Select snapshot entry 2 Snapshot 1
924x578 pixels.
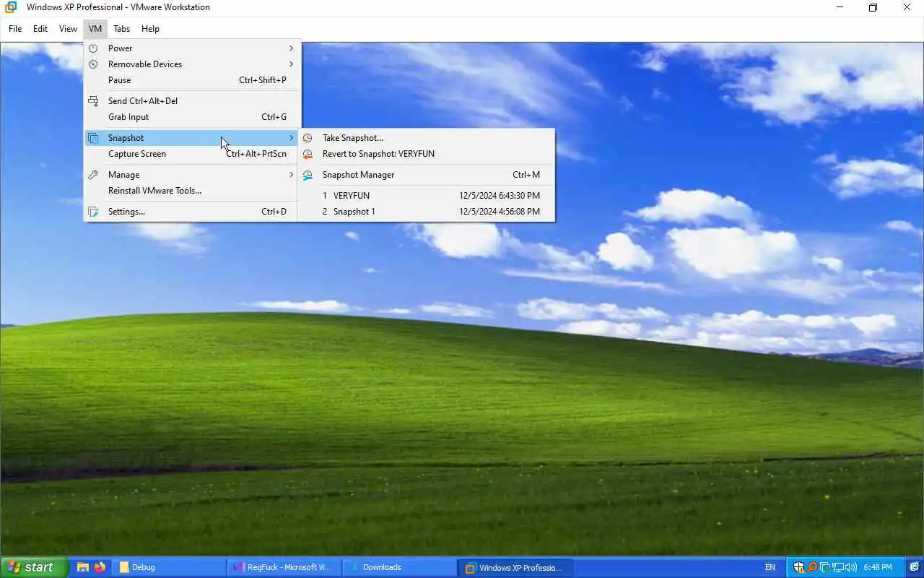point(427,212)
